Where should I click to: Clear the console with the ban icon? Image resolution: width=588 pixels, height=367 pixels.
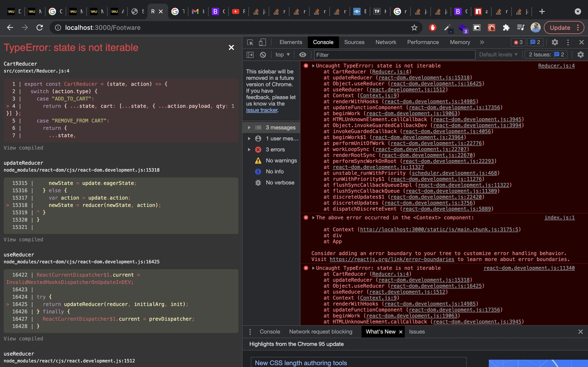pos(263,55)
